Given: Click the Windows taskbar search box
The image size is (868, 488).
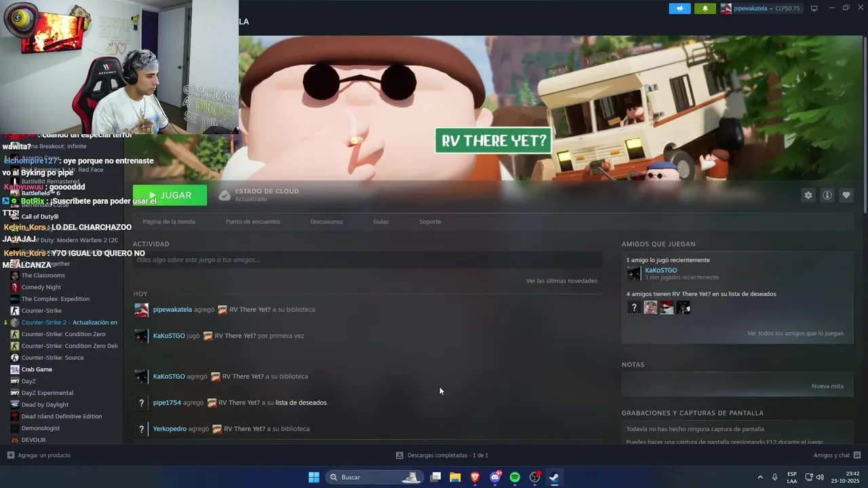Looking at the screenshot, I should click(x=374, y=477).
